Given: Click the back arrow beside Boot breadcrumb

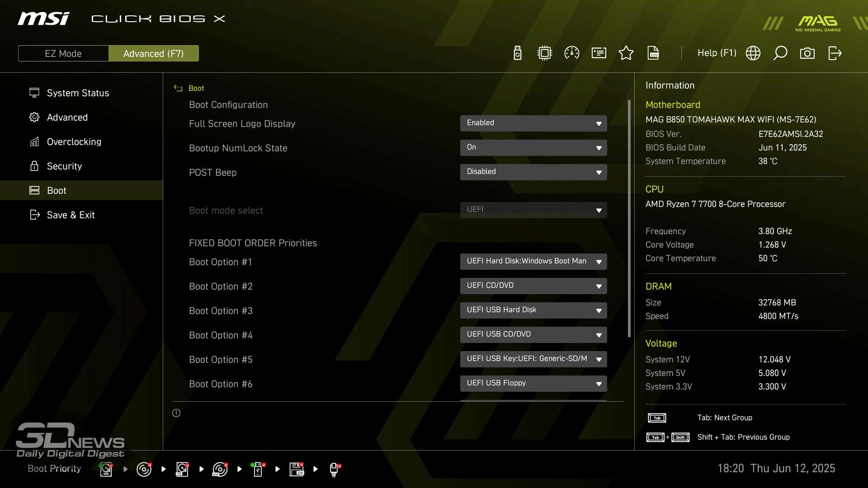Looking at the screenshot, I should 178,88.
